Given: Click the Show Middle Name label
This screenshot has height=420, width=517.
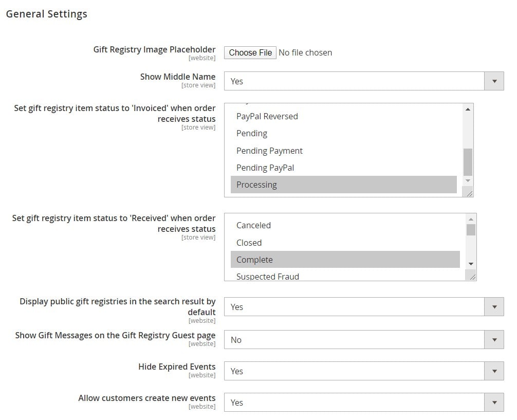Looking at the screenshot, I should tap(178, 77).
